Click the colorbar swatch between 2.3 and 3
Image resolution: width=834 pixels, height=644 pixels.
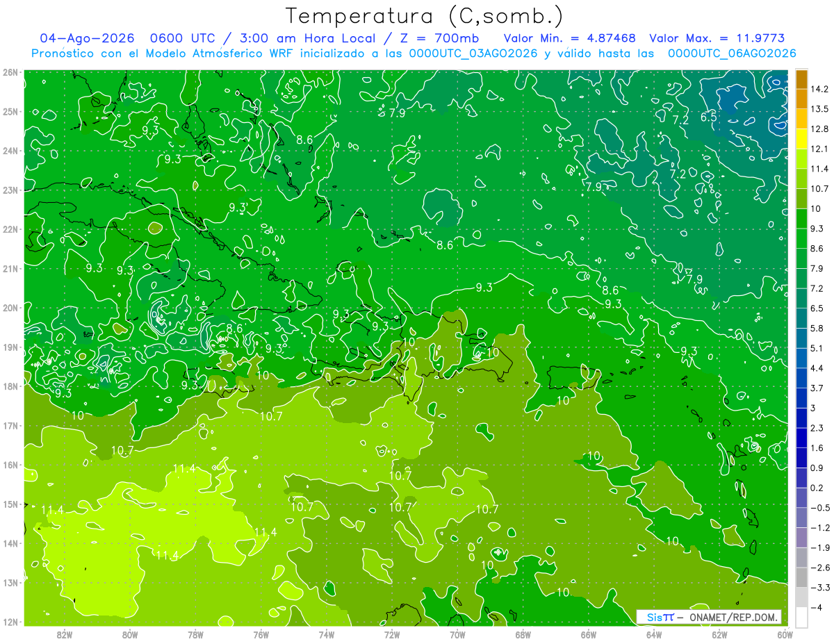pos(801,418)
